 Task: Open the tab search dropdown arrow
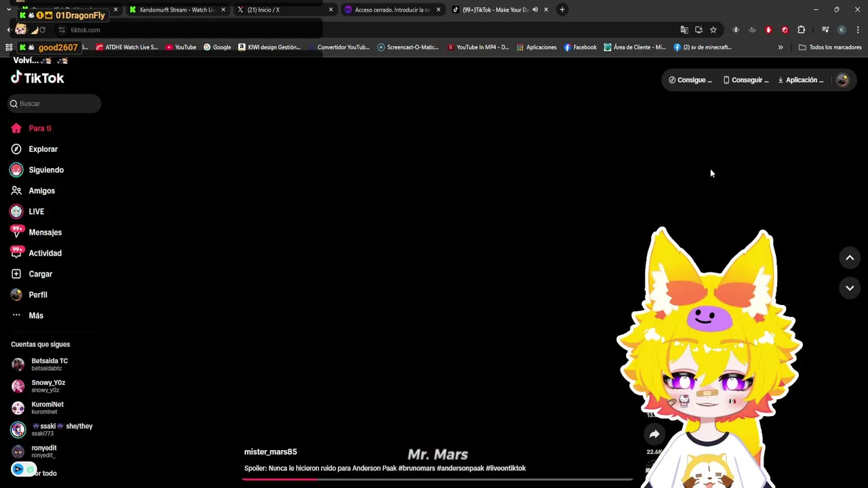9,9
